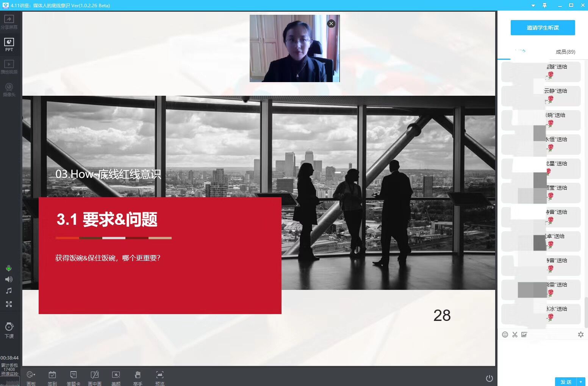Open the dropdown arrow beside 发送
Image resolution: width=588 pixels, height=386 pixels.
(x=580, y=382)
